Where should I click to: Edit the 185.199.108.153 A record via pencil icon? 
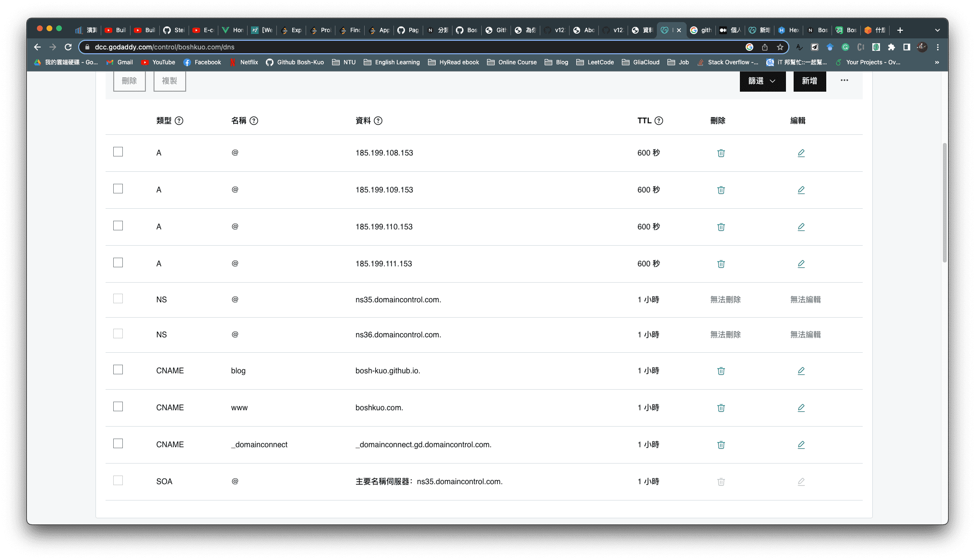pos(801,153)
